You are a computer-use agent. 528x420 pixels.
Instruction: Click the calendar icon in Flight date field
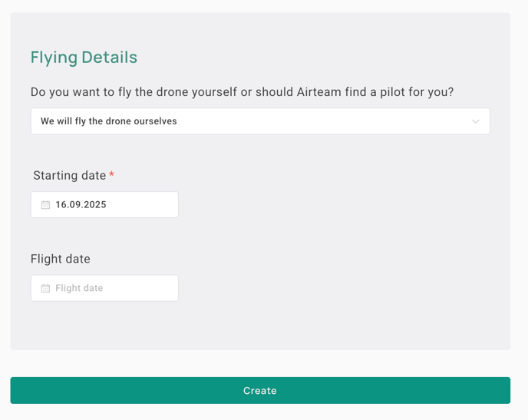tap(45, 288)
